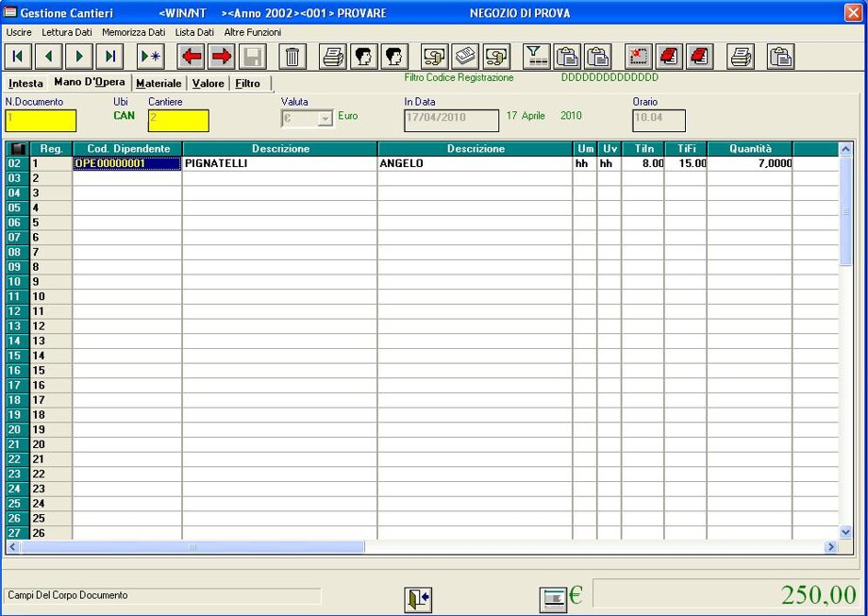Click the Quantità column header
This screenshot has height=616, width=868.
[x=749, y=149]
